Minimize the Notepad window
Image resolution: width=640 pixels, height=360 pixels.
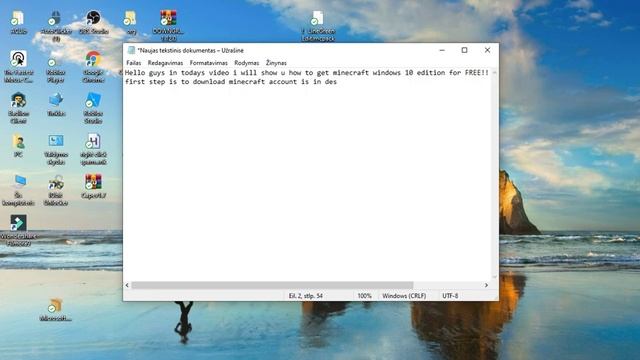click(x=442, y=50)
